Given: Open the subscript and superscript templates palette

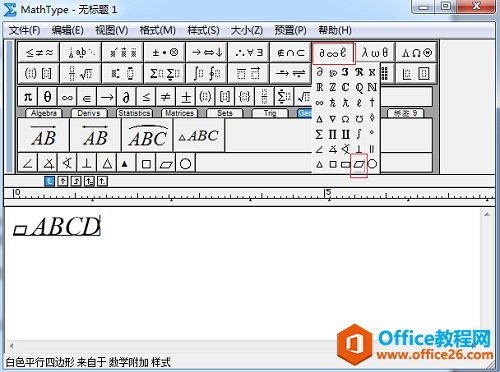Looking at the screenshot, I should pos(123,73).
